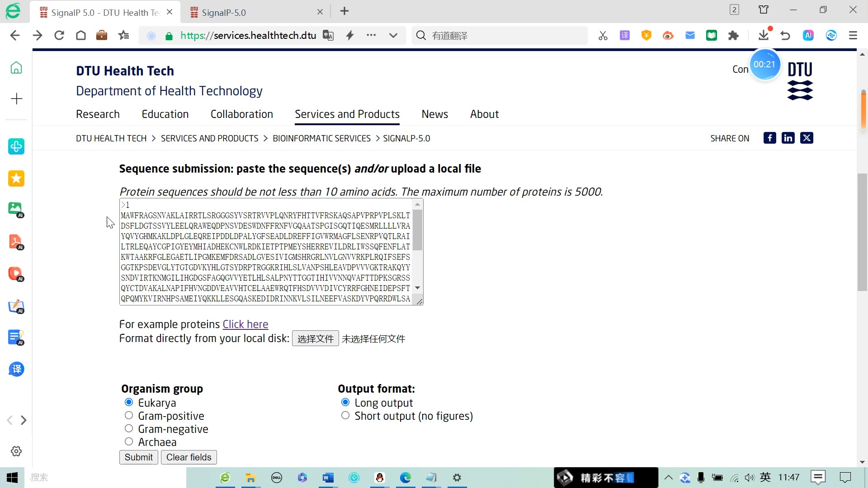Viewport: 868px width, 488px height.
Task: Follow SERVICES AND PRODUCTS breadcrumb link
Action: coord(210,138)
